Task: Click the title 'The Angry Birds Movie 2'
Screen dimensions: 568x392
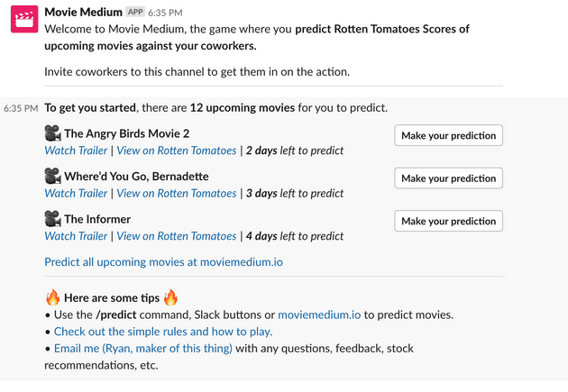Action: click(x=127, y=133)
